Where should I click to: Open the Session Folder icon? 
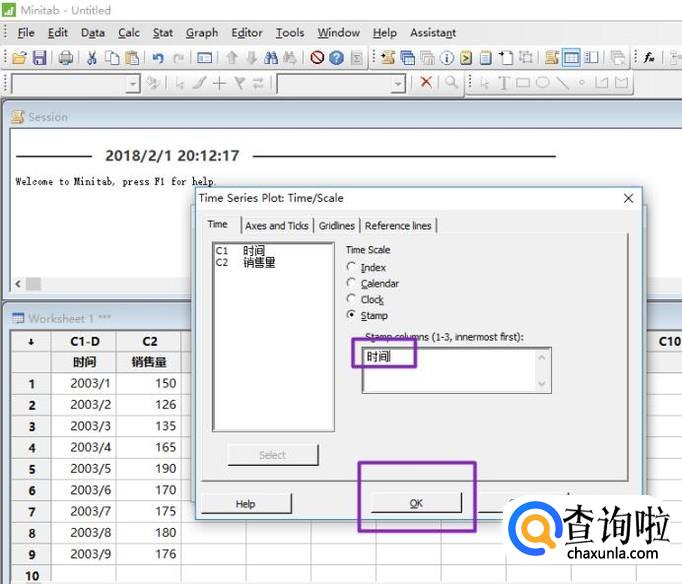click(x=388, y=57)
